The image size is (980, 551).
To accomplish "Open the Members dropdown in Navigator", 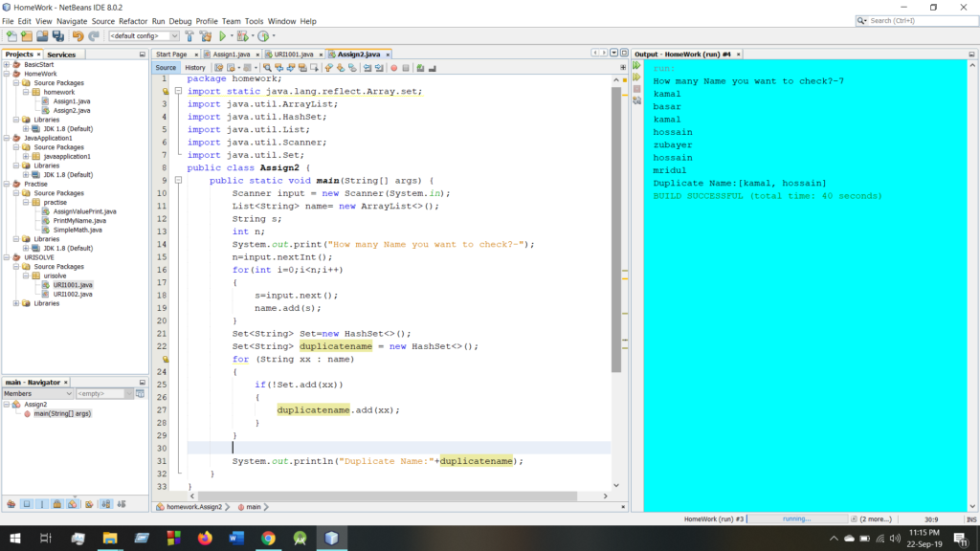I will point(37,393).
